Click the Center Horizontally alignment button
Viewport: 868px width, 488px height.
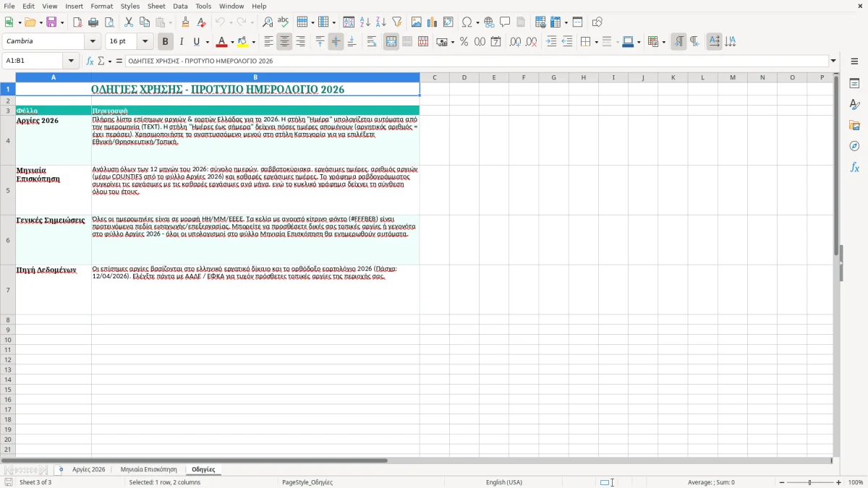click(x=284, y=42)
